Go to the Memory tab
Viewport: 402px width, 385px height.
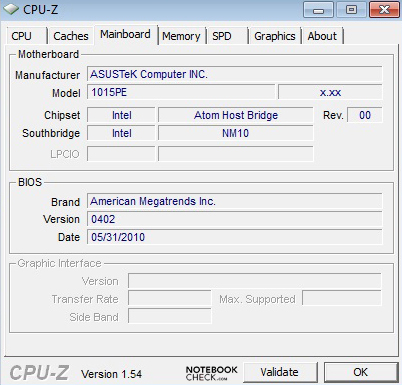(x=181, y=36)
